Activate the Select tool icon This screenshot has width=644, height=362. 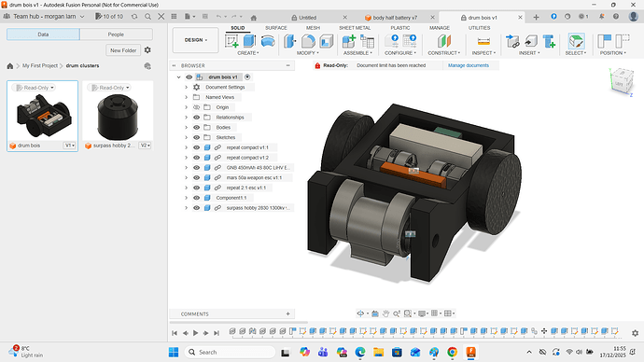[x=576, y=41]
